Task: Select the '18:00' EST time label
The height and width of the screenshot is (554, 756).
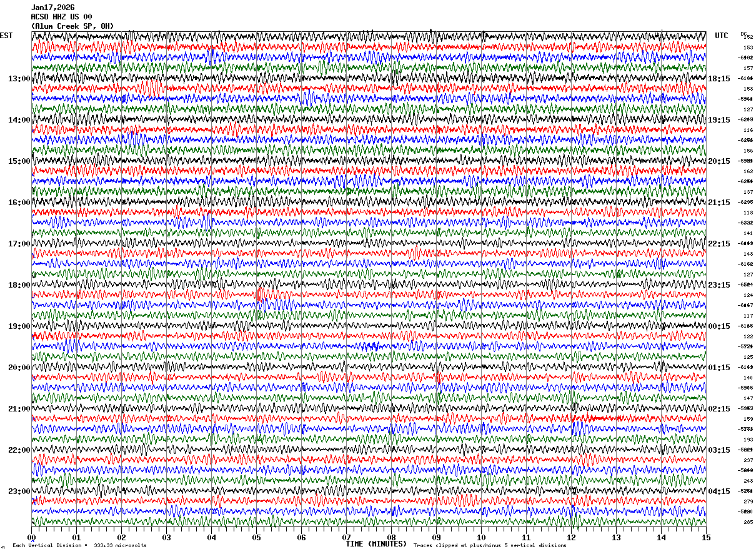Action: (19, 285)
